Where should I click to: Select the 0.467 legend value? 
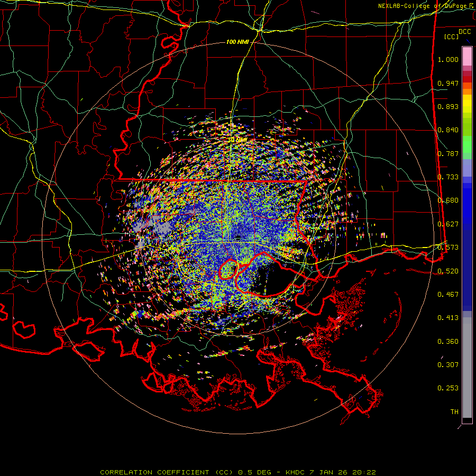click(x=448, y=294)
